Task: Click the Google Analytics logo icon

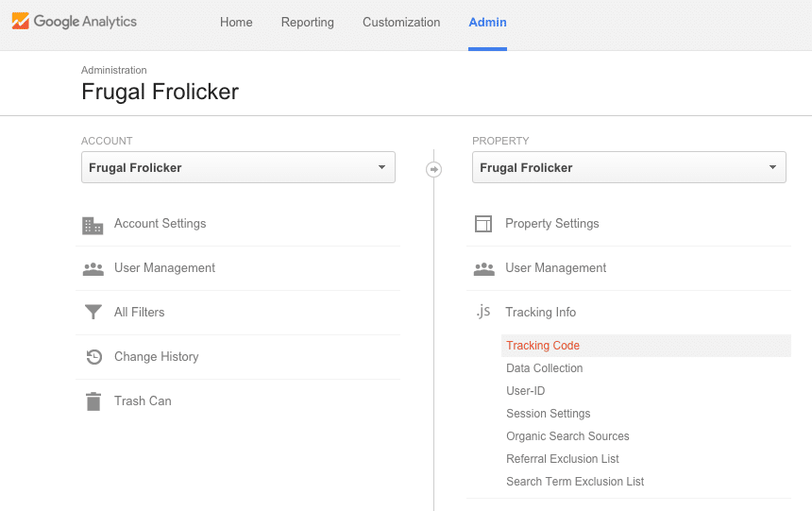Action: (20, 21)
